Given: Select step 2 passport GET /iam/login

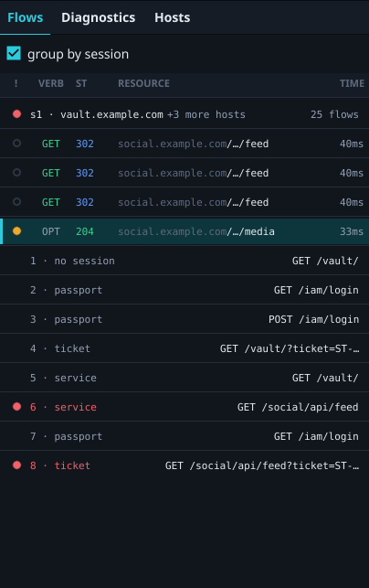Looking at the screenshot, I should 184,290.
